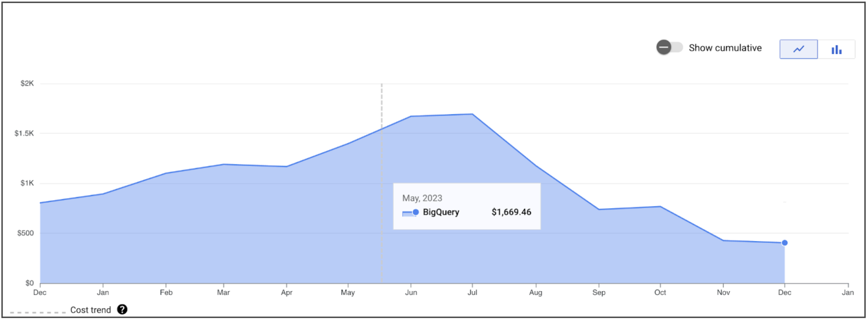Click the Mar axis label
Image resolution: width=868 pixels, height=320 pixels.
[223, 293]
